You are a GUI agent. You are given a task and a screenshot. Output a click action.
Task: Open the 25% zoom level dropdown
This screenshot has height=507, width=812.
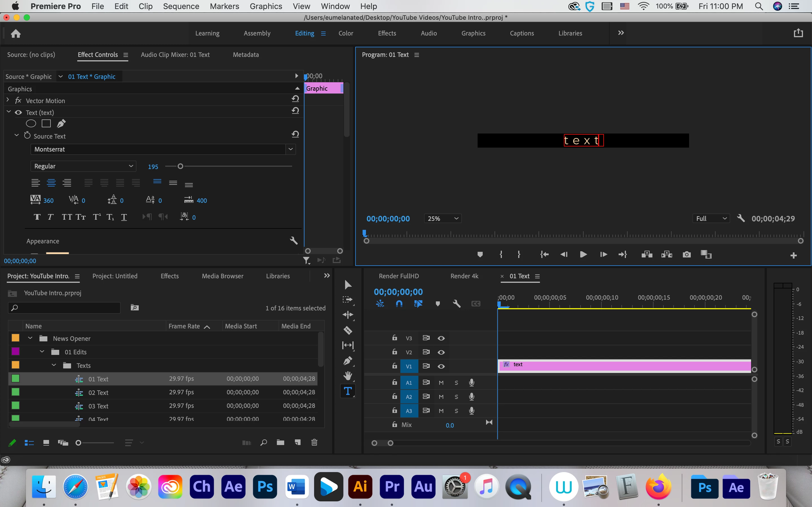click(442, 219)
